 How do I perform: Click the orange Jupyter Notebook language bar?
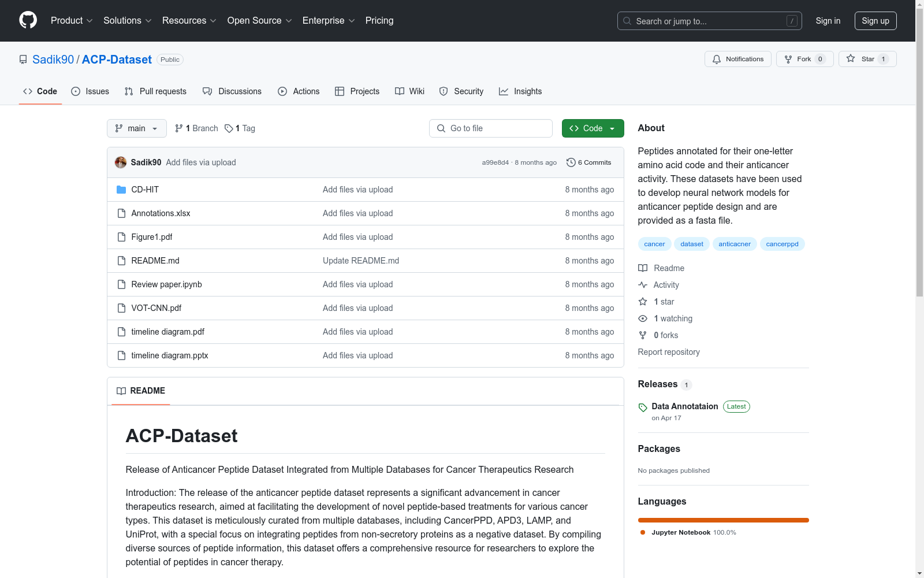click(724, 520)
